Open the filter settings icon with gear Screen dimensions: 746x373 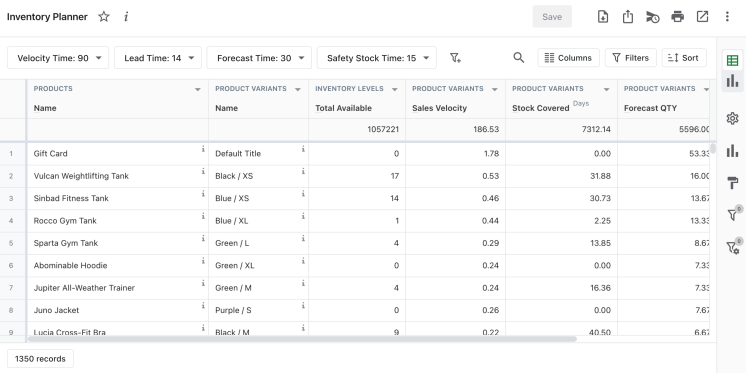(x=733, y=247)
